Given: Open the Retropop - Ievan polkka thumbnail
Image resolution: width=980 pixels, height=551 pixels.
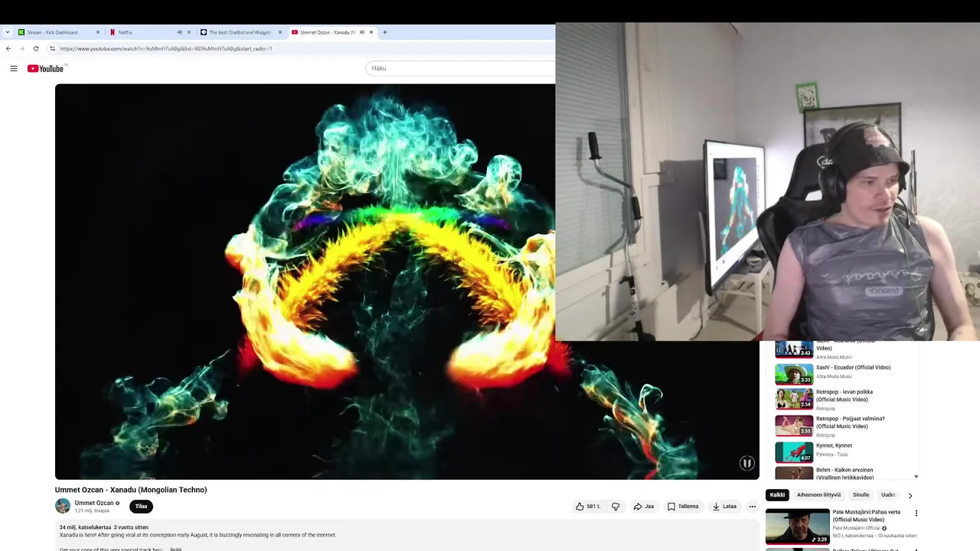Looking at the screenshot, I should (794, 399).
